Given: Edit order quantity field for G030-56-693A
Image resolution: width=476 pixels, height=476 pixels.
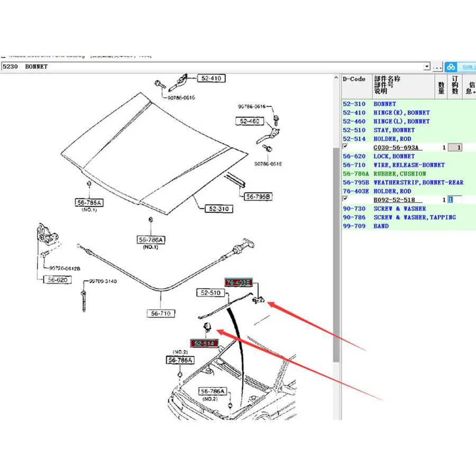Looking at the screenshot, I should pos(455,148).
